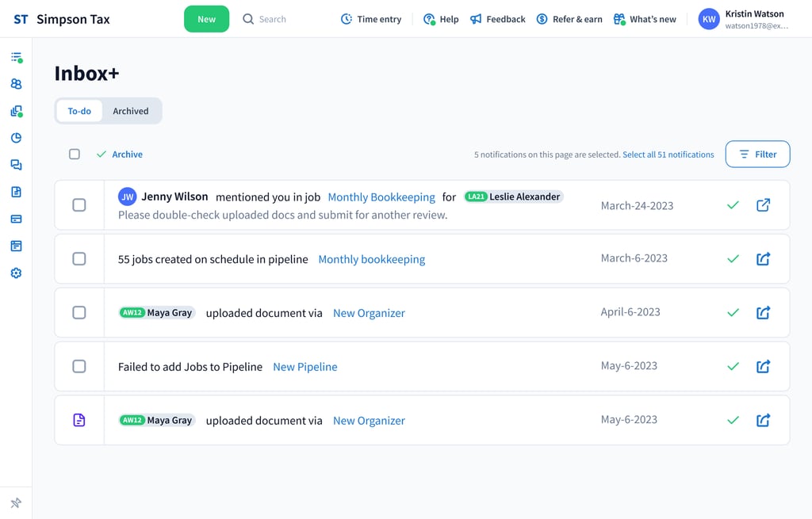Click the pin icon at sidebar bottom
Image resolution: width=812 pixels, height=519 pixels.
(x=16, y=503)
